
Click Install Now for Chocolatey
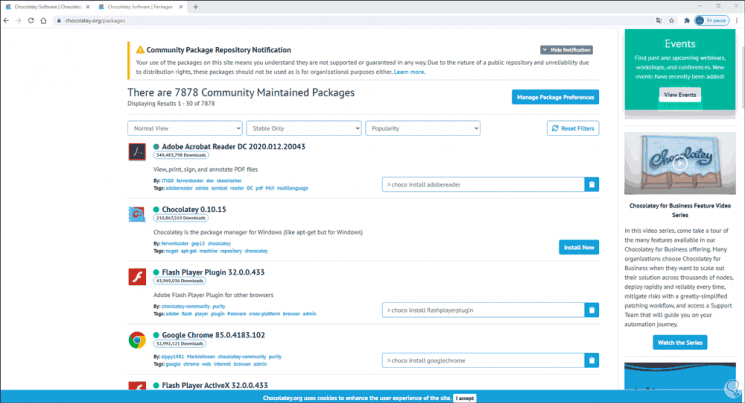pos(579,247)
